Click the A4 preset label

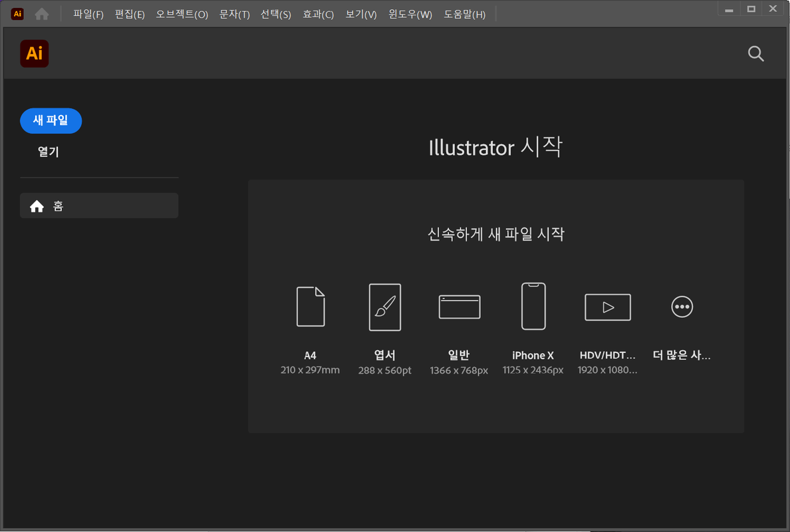click(310, 355)
